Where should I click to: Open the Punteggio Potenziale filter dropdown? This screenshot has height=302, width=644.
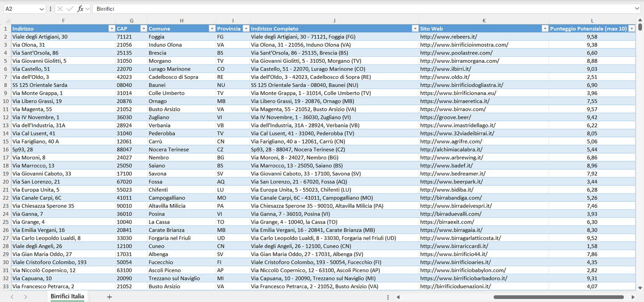click(x=632, y=28)
